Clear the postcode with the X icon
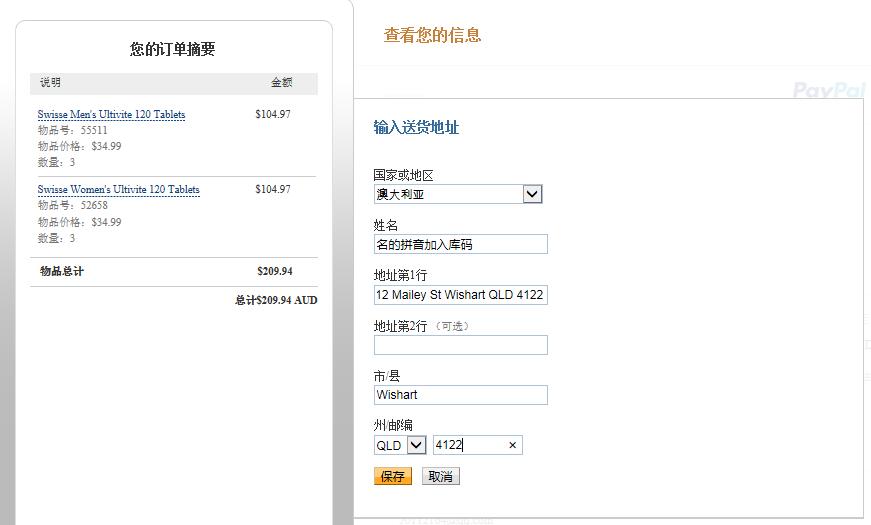This screenshot has width=871, height=525. point(512,445)
